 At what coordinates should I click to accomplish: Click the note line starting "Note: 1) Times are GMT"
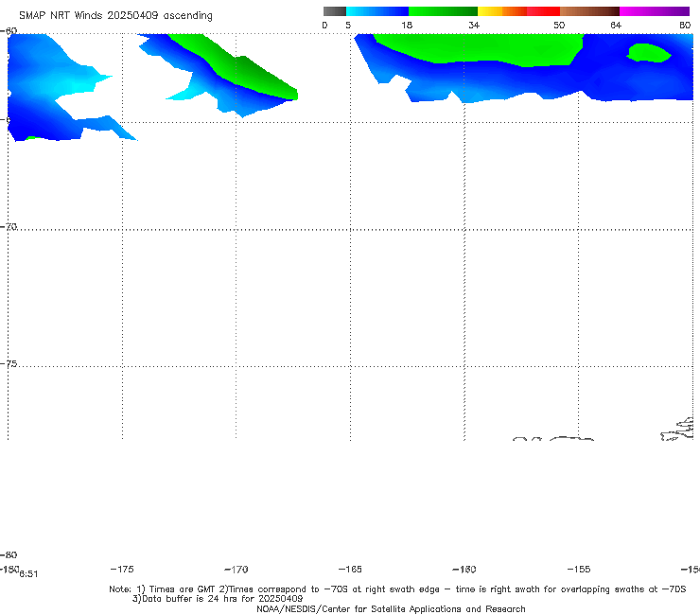pos(397,589)
